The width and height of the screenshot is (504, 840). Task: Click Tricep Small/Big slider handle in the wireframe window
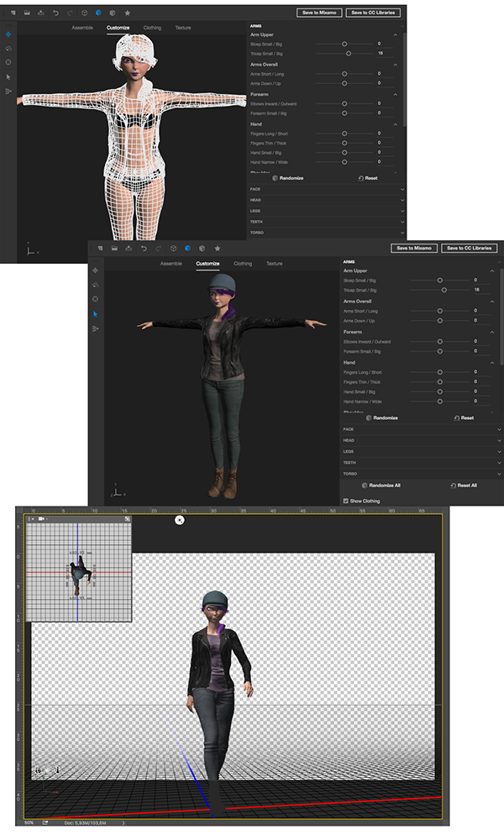click(349, 54)
